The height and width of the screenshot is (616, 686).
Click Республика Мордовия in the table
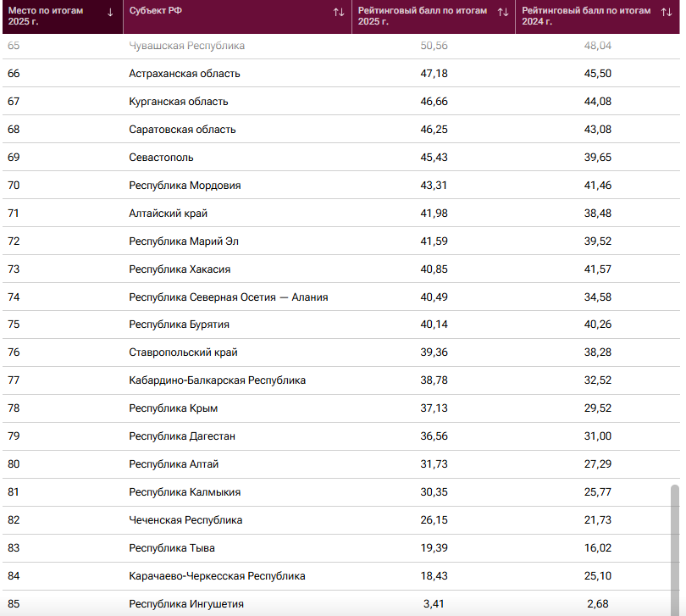point(185,186)
